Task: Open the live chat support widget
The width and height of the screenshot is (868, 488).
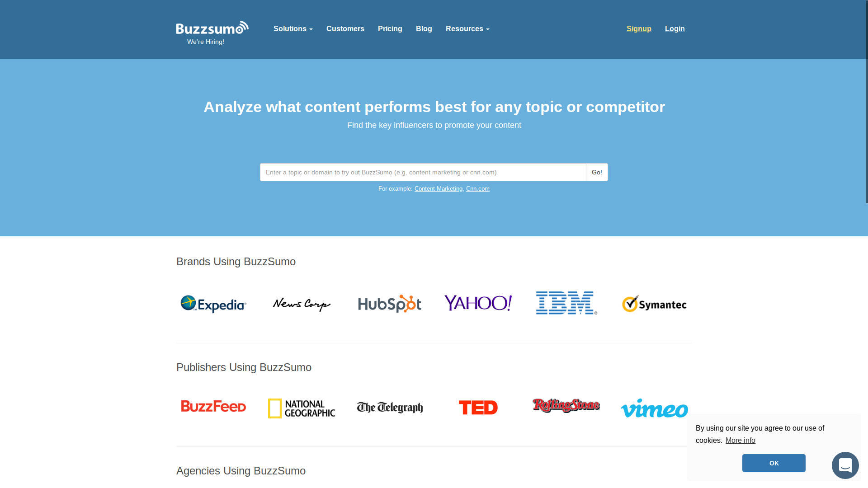Action: [x=845, y=465]
